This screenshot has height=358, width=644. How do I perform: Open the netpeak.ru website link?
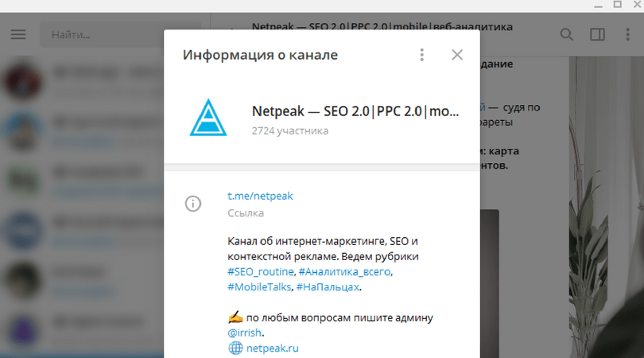(x=272, y=348)
